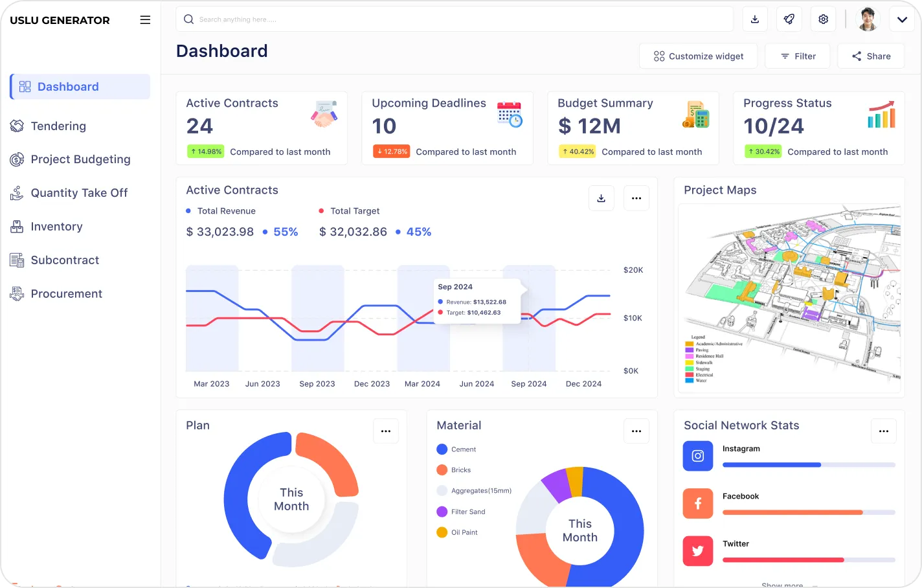Click the bar chart icon on Progress Status

(882, 114)
